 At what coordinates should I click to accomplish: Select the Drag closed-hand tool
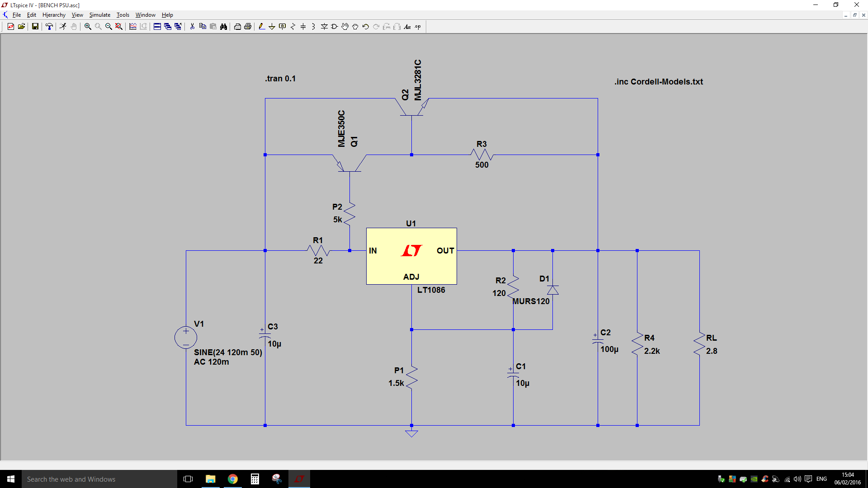pyautogui.click(x=355, y=27)
